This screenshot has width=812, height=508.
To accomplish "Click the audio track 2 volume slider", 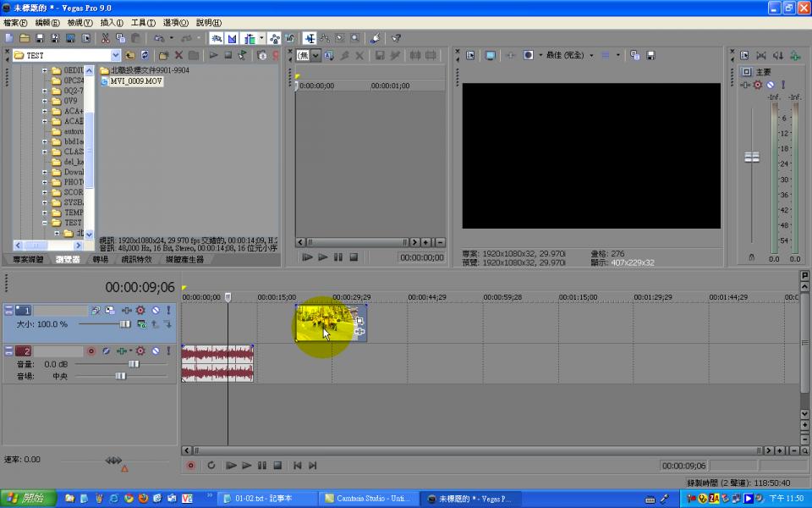I will click(134, 363).
